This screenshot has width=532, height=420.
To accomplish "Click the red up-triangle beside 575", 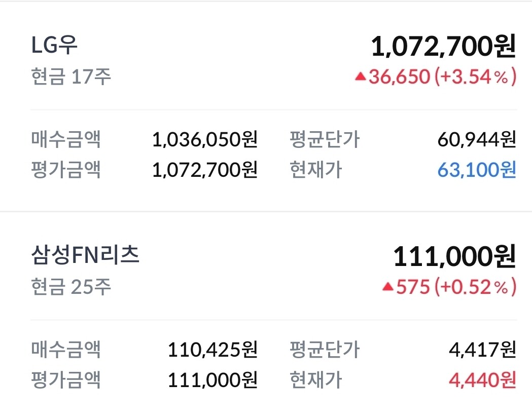I will [x=387, y=287].
